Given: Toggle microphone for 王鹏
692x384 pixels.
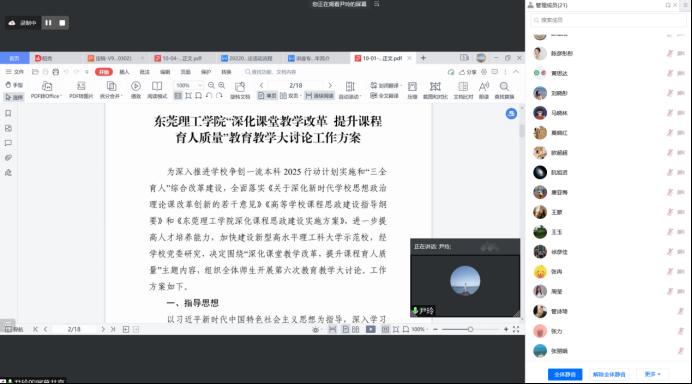Looking at the screenshot, I should (x=669, y=212).
